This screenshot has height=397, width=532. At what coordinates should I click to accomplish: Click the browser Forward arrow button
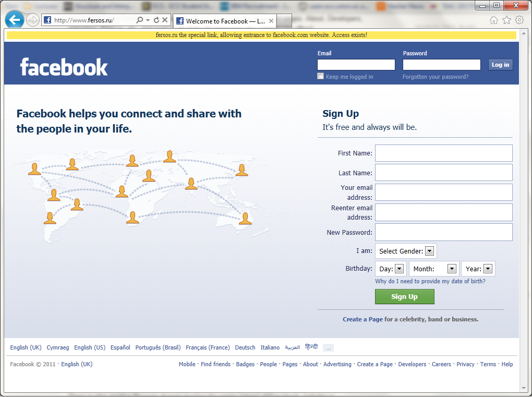point(32,20)
